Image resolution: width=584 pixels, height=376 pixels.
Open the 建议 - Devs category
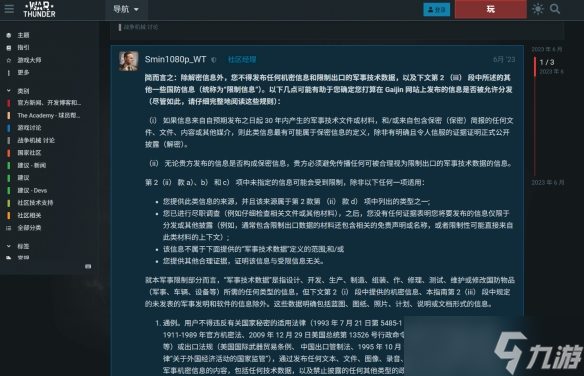32,191
